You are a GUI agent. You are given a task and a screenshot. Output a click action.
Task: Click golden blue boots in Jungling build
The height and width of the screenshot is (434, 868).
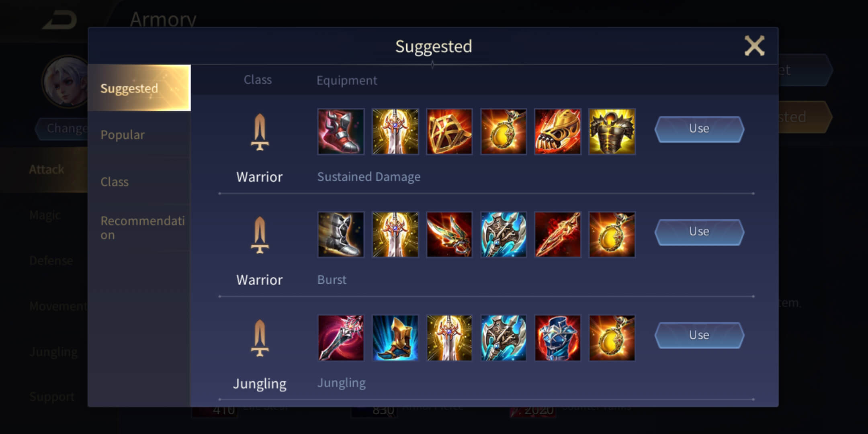(x=395, y=338)
